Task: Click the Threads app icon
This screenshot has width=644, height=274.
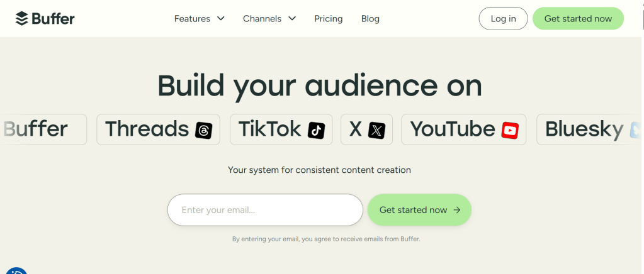Action: pyautogui.click(x=204, y=130)
